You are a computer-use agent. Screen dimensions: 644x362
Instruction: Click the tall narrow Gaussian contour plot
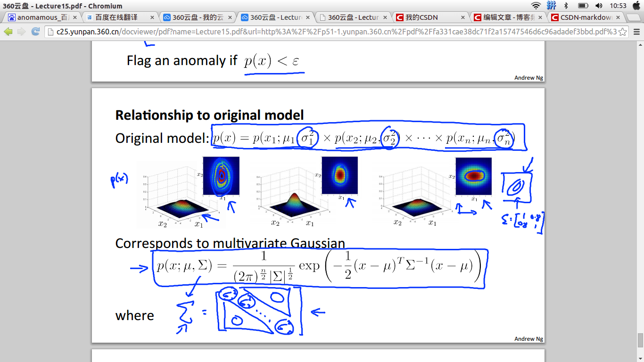(x=222, y=175)
